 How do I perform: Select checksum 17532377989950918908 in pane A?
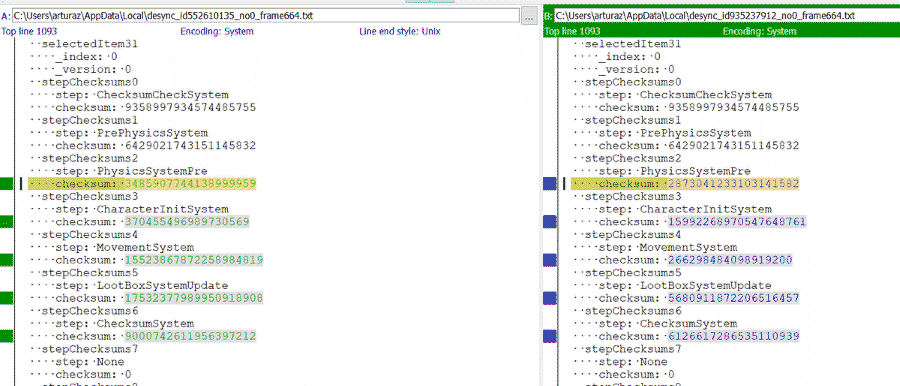click(x=193, y=298)
